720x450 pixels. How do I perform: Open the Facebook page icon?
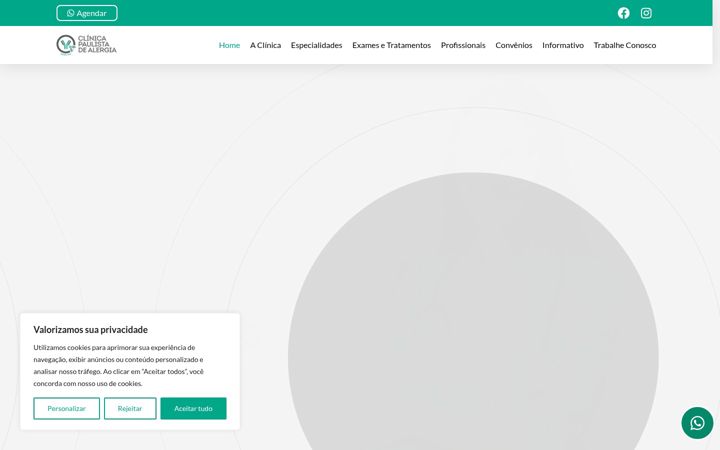pos(623,13)
